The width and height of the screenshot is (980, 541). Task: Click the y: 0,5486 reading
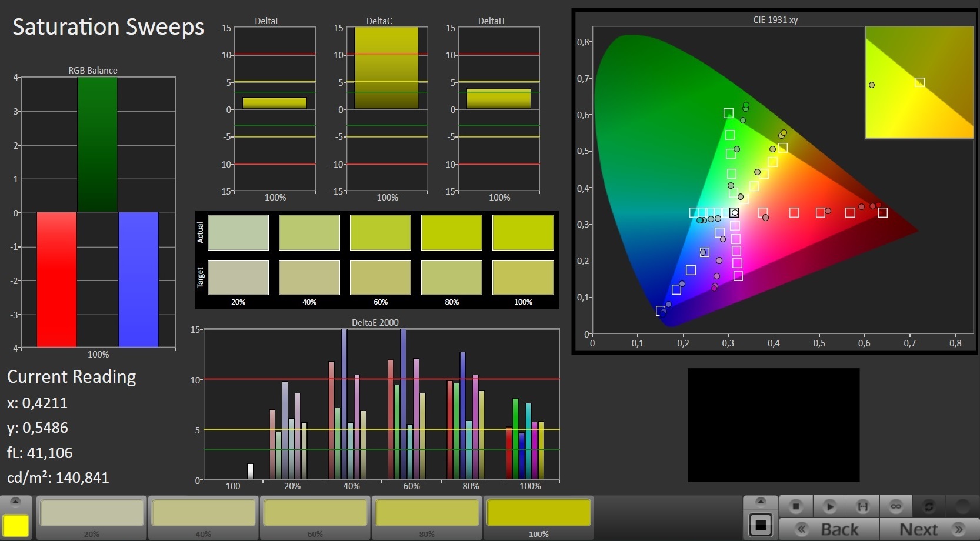[x=38, y=428]
